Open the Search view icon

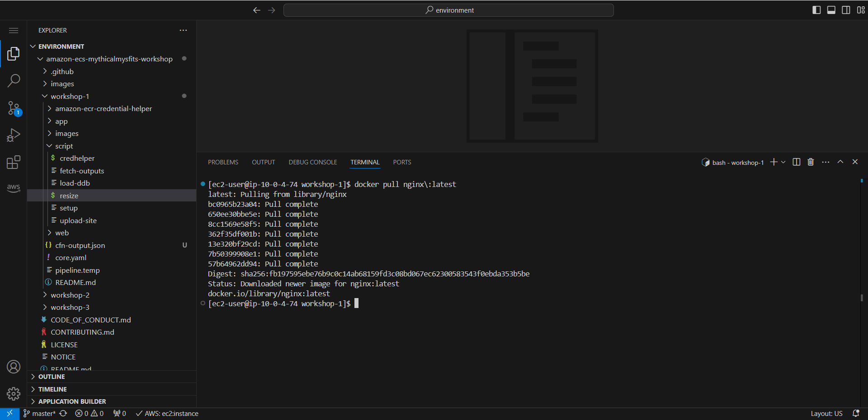(14, 81)
